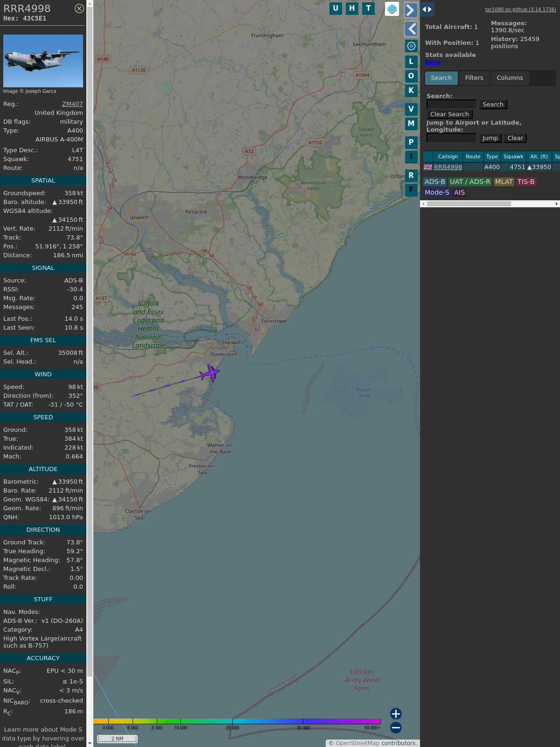Viewport: 560px width, 747px height.
Task: Click the altitude color legend bar
Action: (237, 721)
